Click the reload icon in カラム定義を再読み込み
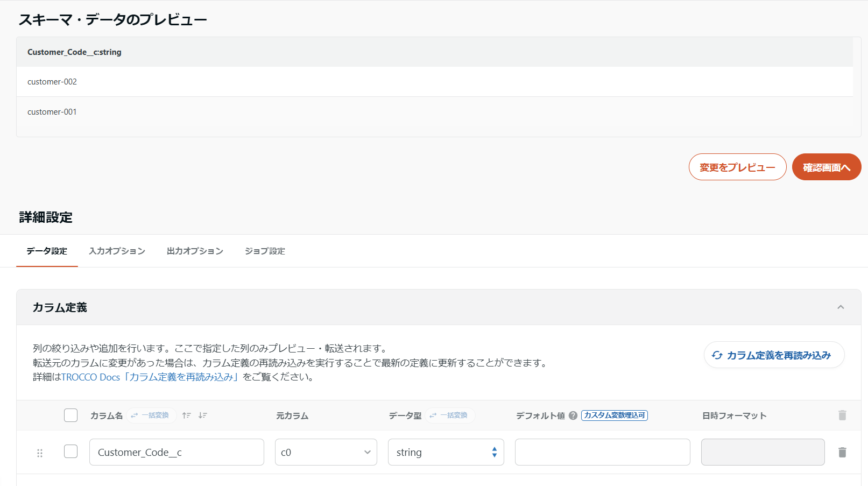 click(x=717, y=355)
